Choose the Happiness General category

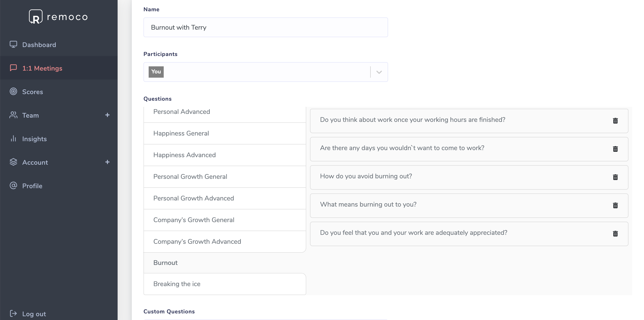pos(181,133)
